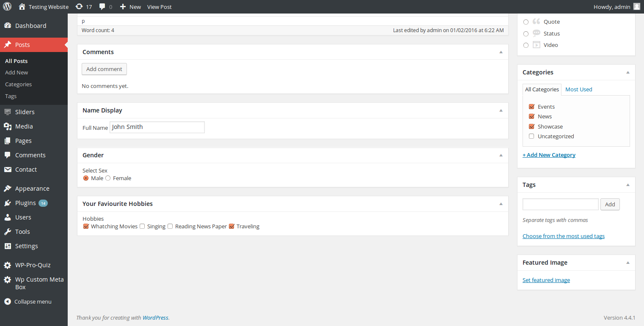Select the Female radio button
The width and height of the screenshot is (644, 326).
click(108, 178)
